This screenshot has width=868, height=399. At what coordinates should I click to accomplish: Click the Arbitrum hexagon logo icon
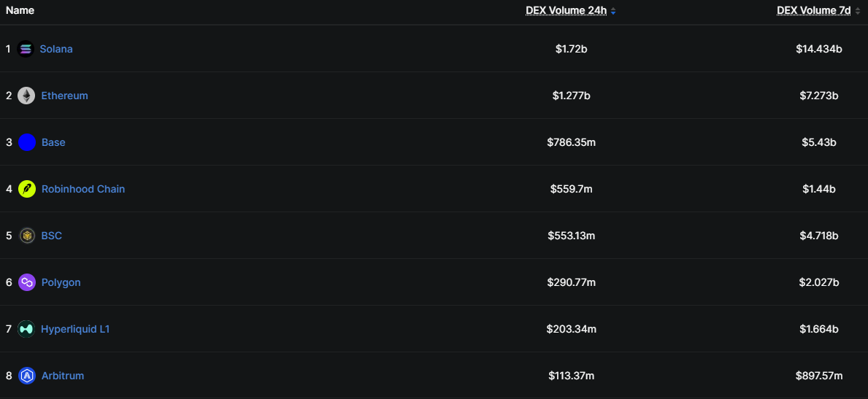tap(26, 376)
